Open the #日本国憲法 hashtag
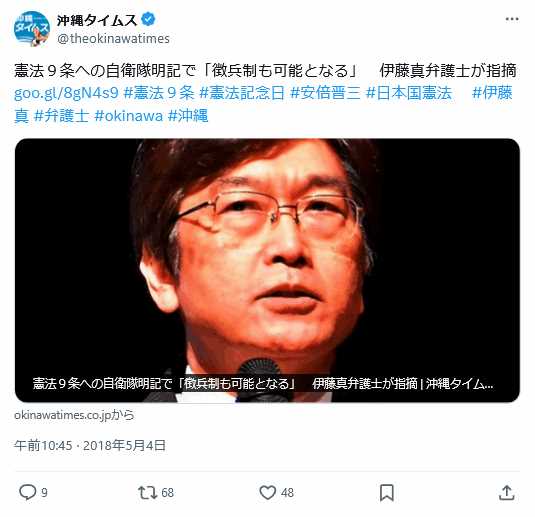Image resolution: width=535 pixels, height=517 pixels. click(x=409, y=92)
